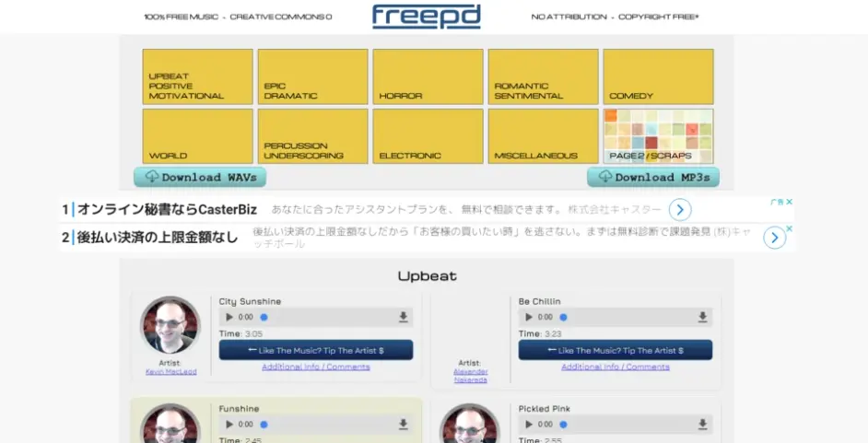Open the World category tile
868x443 pixels.
click(197, 136)
